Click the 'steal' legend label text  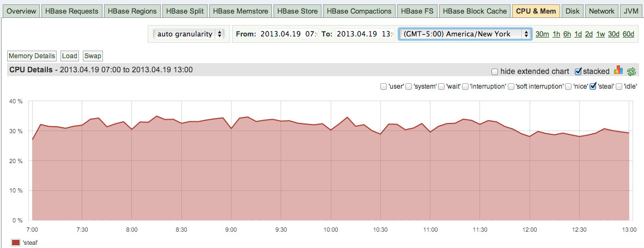click(x=31, y=243)
